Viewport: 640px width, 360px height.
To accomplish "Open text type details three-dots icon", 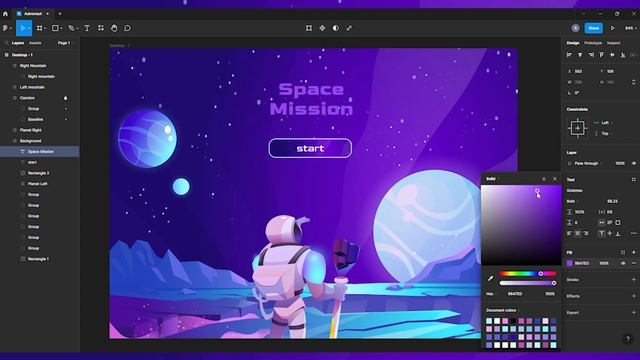I will click(x=633, y=233).
